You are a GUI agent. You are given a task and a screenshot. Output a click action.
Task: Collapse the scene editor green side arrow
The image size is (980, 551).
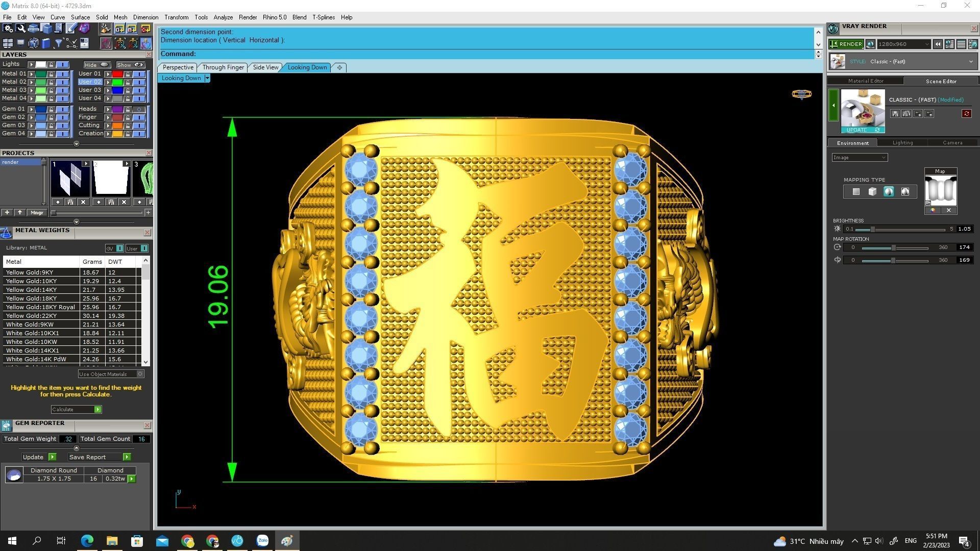833,105
